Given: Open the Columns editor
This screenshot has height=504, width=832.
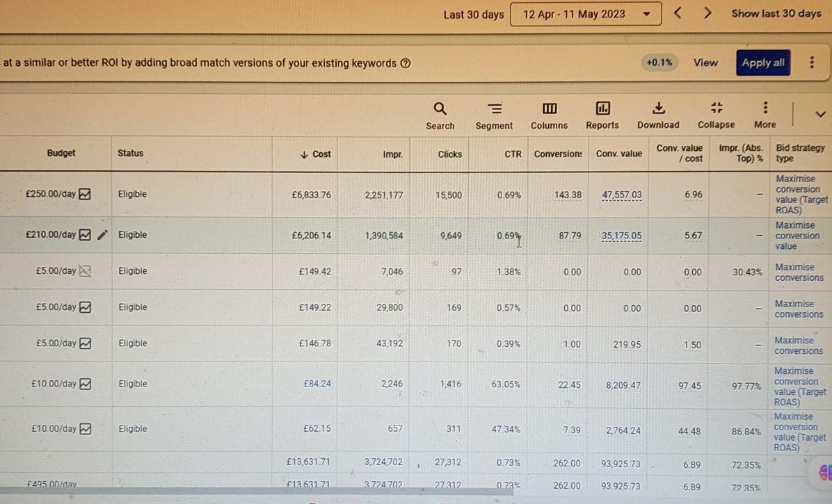Looking at the screenshot, I should point(549,116).
